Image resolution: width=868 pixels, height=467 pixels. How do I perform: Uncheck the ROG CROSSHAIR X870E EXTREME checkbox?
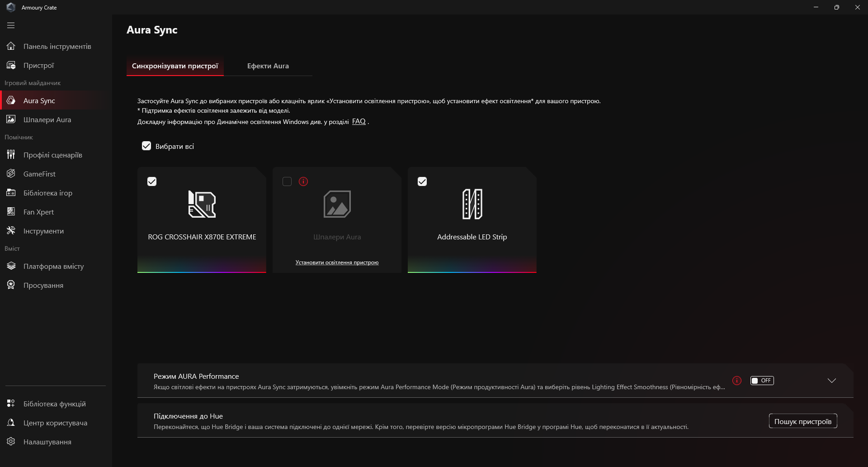point(152,181)
